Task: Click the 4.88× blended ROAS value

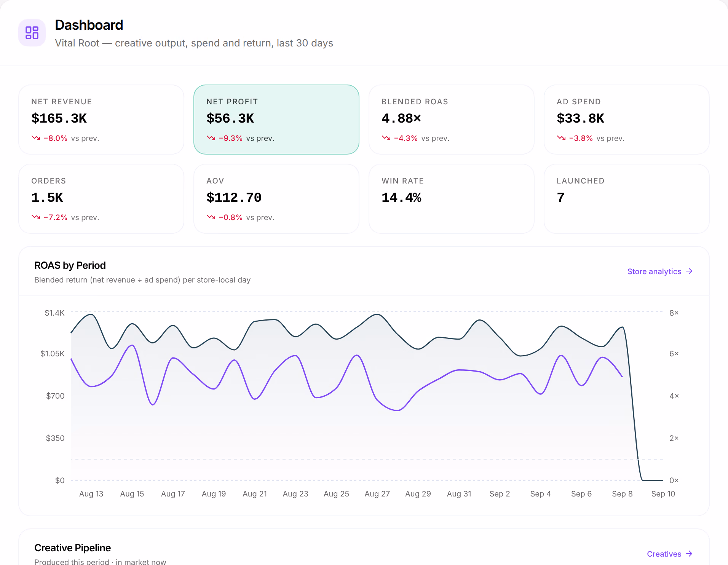Action: [x=401, y=118]
